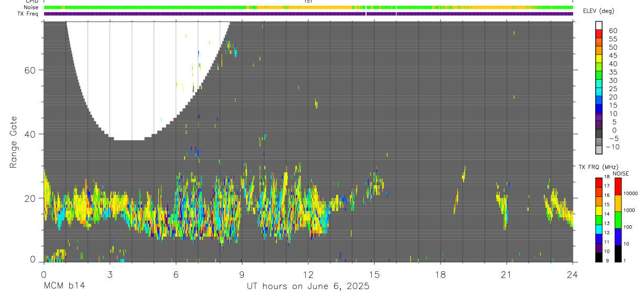Click the red swatch atop the elevation colorbar
The width and height of the screenshot is (644, 297).
599,34
